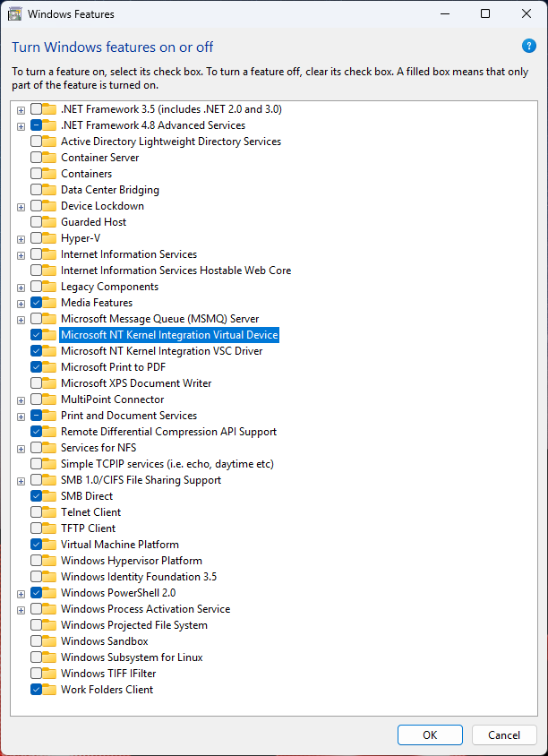
Task: Expand the Windows PowerShell 2.0 node
Action: pos(21,595)
